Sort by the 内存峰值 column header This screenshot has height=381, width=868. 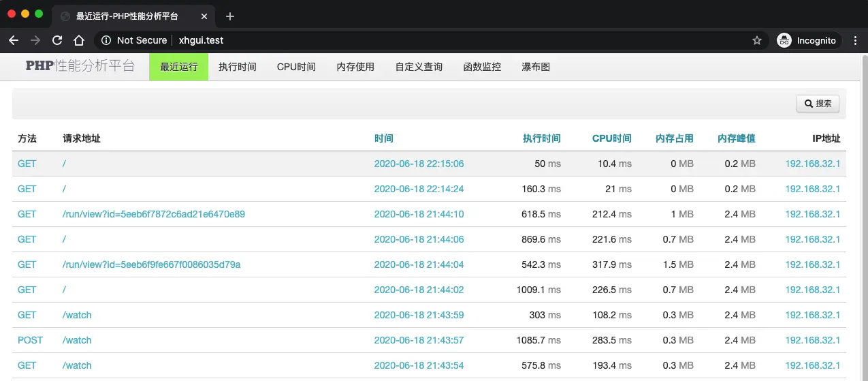pos(737,138)
